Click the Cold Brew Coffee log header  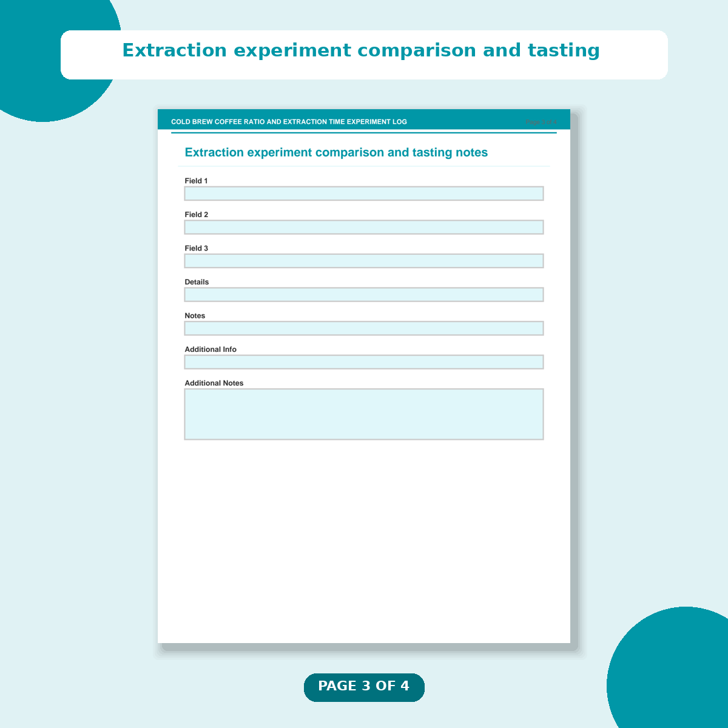289,122
